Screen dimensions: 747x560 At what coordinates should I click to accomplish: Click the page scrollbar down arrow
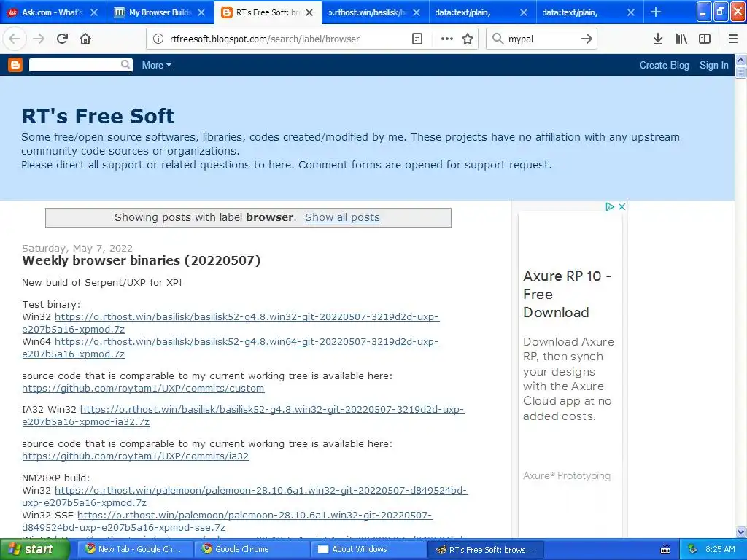[x=741, y=532]
